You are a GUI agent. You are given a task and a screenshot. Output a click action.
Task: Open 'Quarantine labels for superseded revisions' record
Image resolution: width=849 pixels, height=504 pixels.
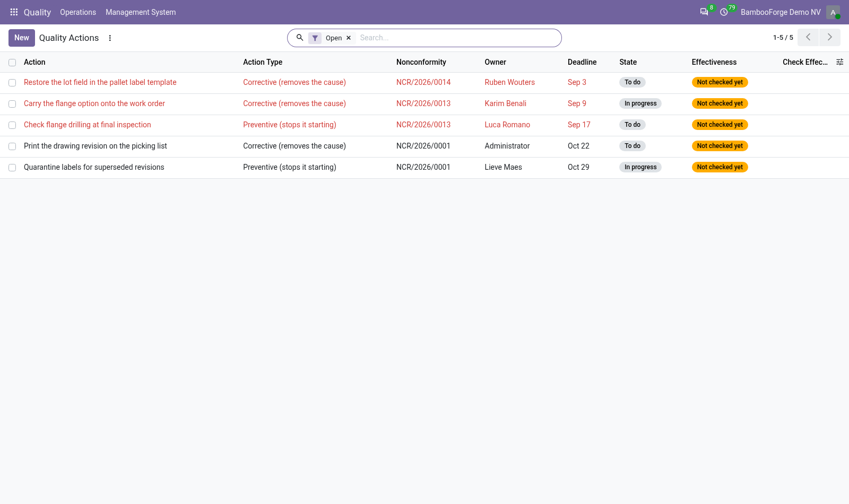click(x=94, y=167)
